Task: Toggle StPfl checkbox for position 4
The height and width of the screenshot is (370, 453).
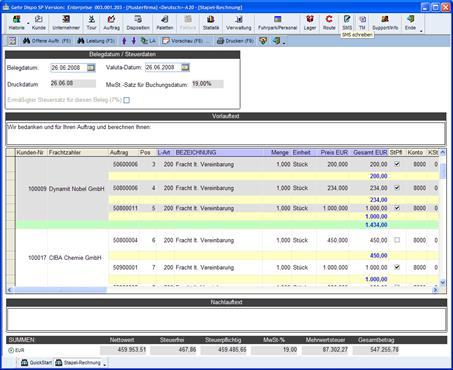Action: click(397, 188)
